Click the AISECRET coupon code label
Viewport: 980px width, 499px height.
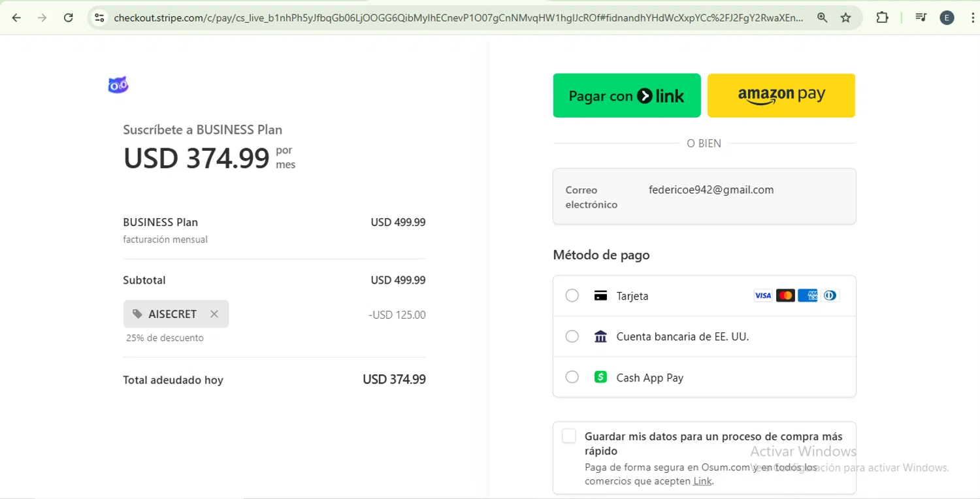(x=172, y=314)
